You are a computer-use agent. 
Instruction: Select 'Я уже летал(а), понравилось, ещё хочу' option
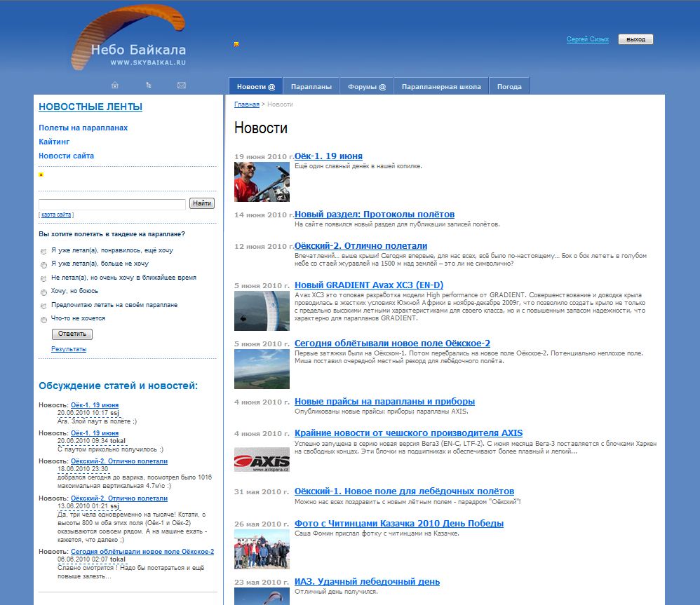[x=44, y=251]
